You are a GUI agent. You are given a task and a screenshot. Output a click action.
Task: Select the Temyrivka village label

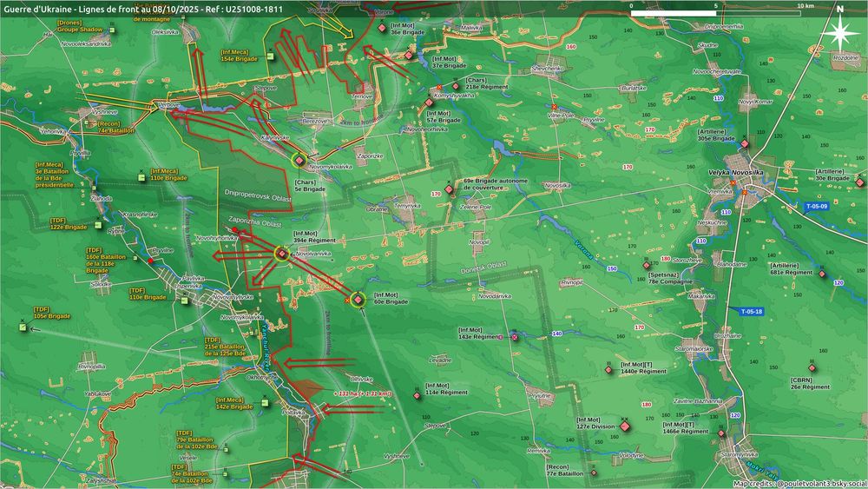point(407,206)
